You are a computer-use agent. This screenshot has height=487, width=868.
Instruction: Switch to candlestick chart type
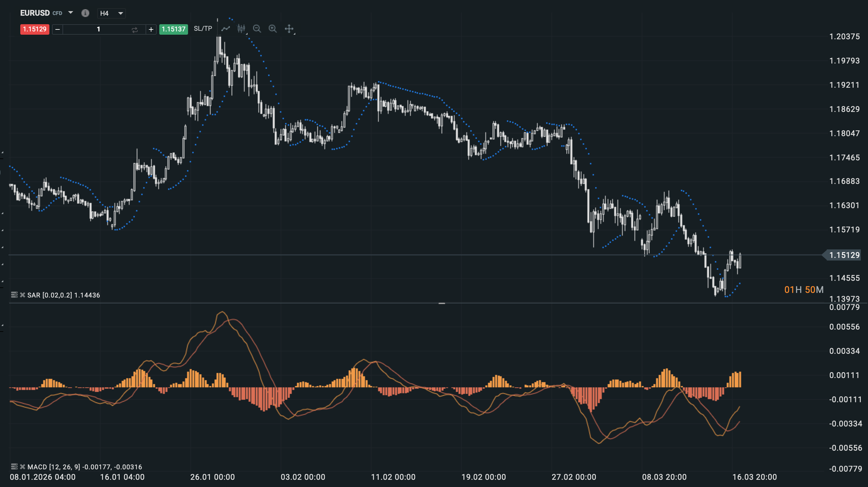[x=241, y=29]
